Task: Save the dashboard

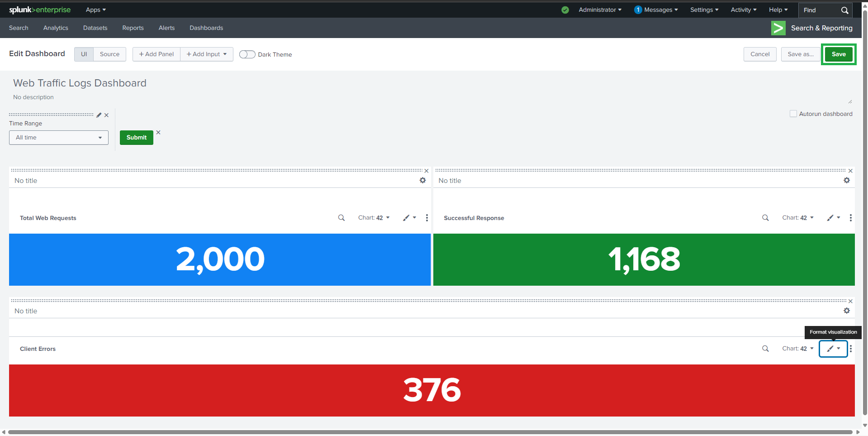Action: coord(839,54)
